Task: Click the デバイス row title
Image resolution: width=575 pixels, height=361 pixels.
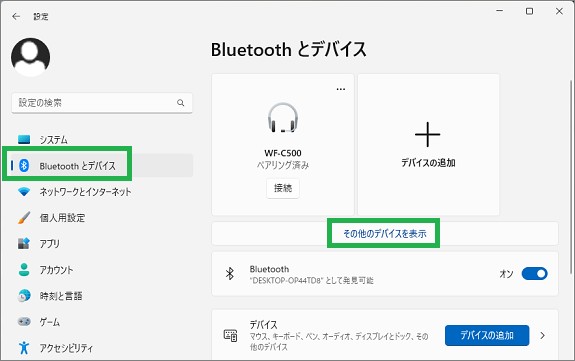Action: coord(263,325)
